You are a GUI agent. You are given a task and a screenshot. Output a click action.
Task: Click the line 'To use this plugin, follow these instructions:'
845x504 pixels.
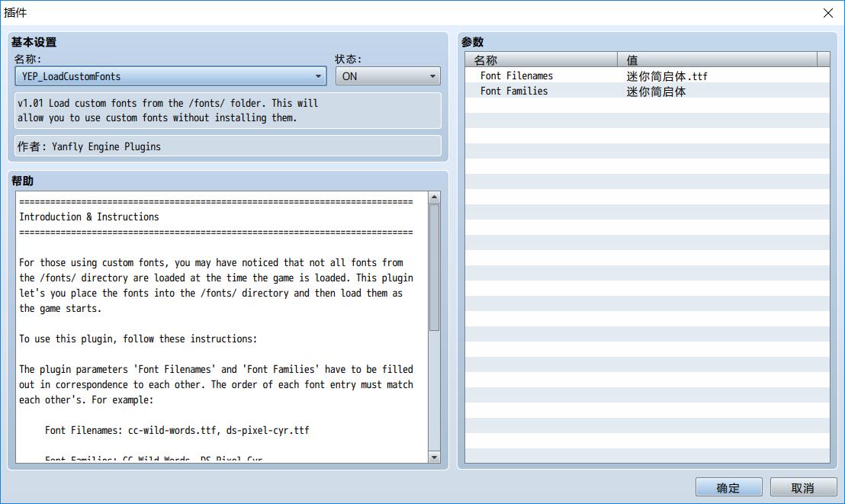(138, 339)
